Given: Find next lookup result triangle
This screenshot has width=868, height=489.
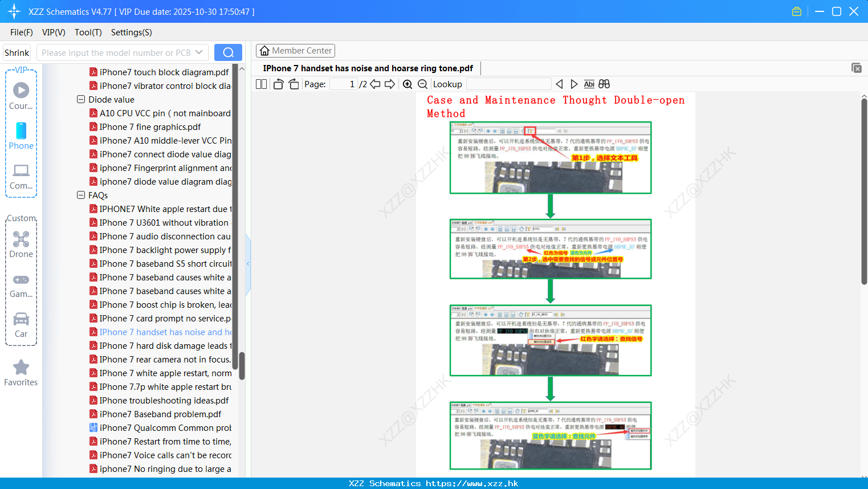Looking at the screenshot, I should (x=574, y=84).
